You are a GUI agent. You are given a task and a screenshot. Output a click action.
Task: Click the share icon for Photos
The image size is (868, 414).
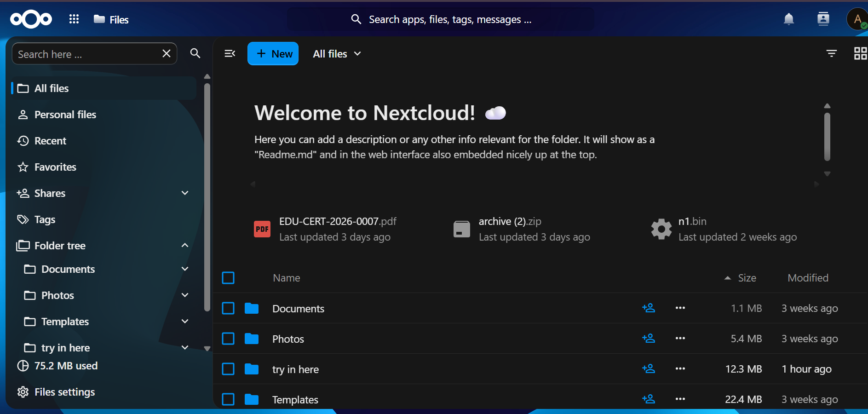coord(649,338)
